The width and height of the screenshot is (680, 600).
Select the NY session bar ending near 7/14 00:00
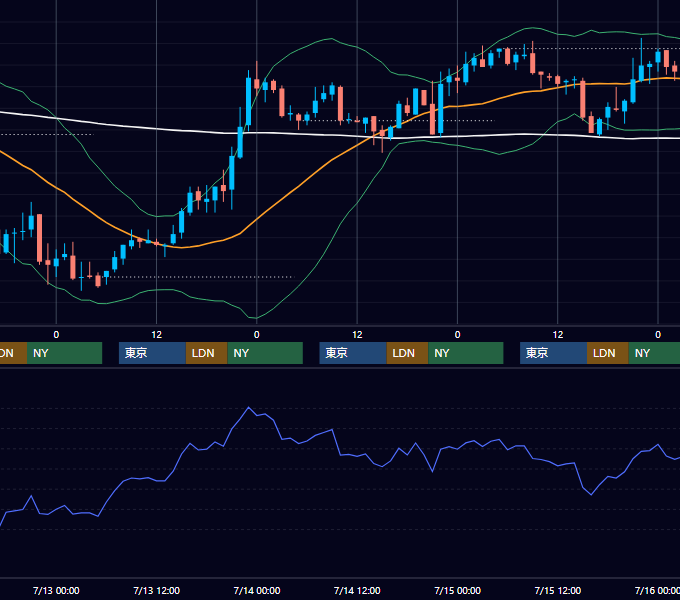point(265,353)
